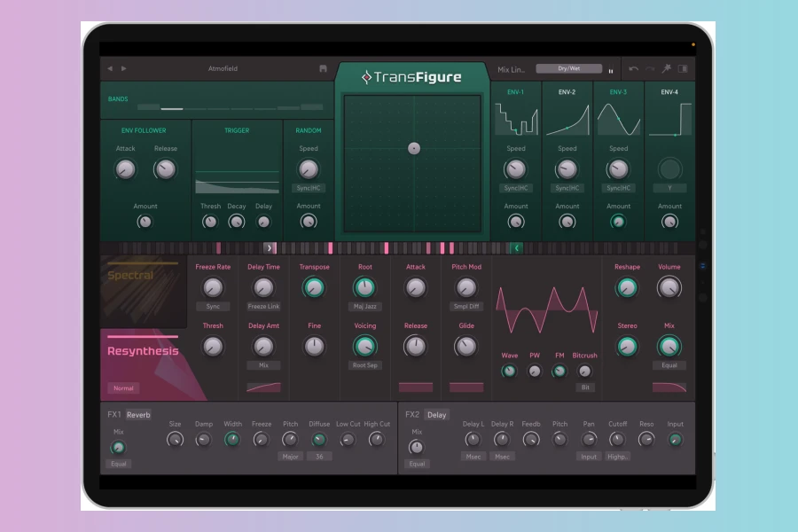Open the Normal resynthesis mode dropdown
Viewport: 798px width, 532px height.
click(x=123, y=388)
